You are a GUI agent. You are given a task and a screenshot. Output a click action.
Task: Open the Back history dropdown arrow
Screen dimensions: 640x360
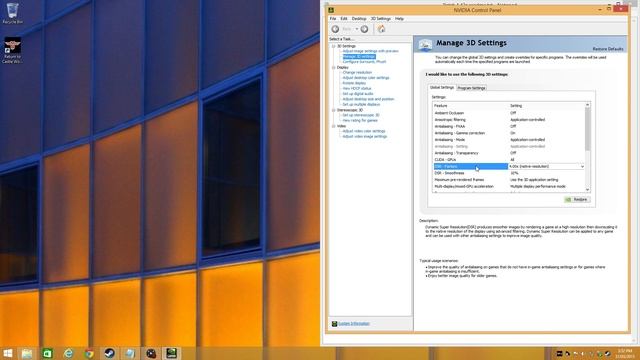point(356,29)
